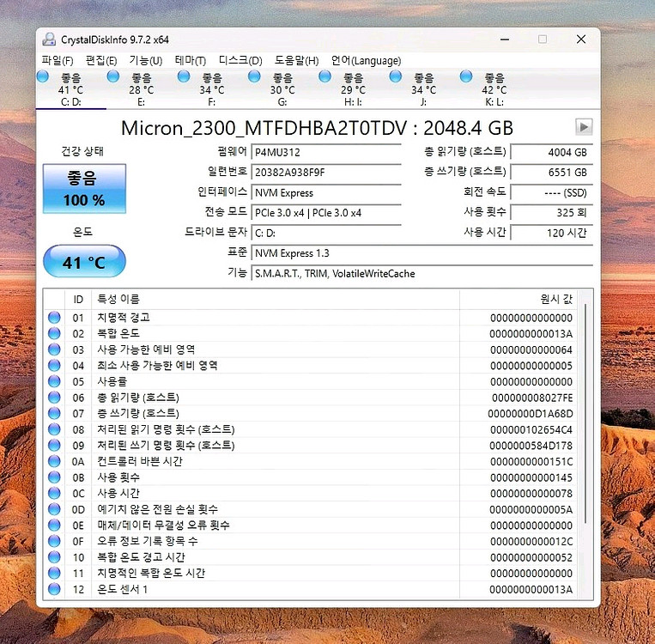The width and height of the screenshot is (655, 644).
Task: Click status dot for row 0A 컨트롤러 바쁜 시간
Action: [54, 461]
